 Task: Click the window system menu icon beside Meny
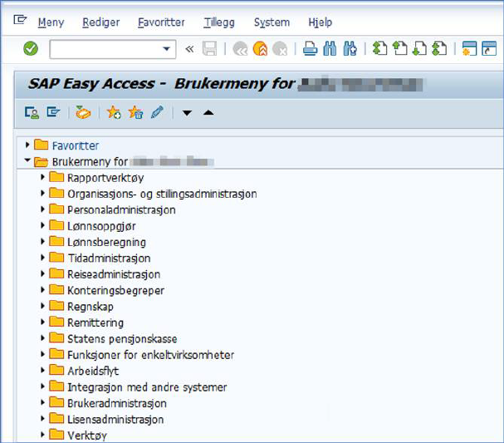[x=20, y=20]
